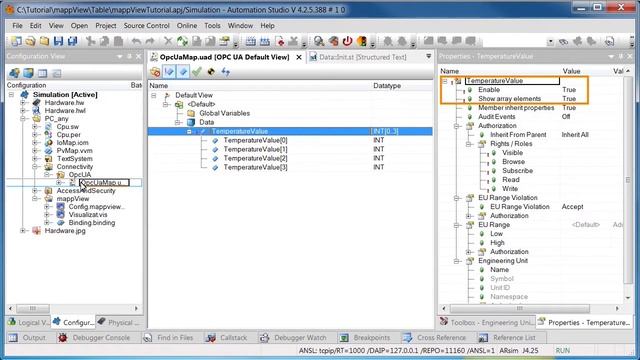The height and width of the screenshot is (360, 640).
Task: Collapse the PC_any node
Action: click(23, 119)
